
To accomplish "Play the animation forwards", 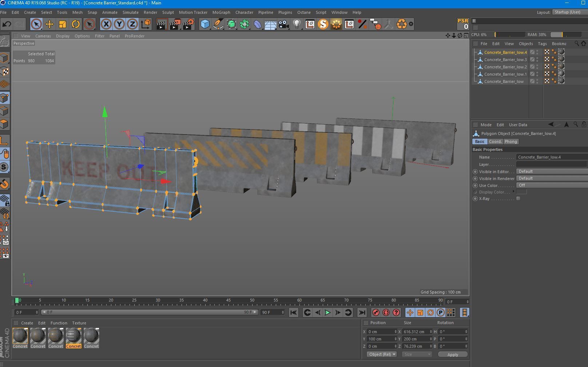I will pyautogui.click(x=327, y=312).
